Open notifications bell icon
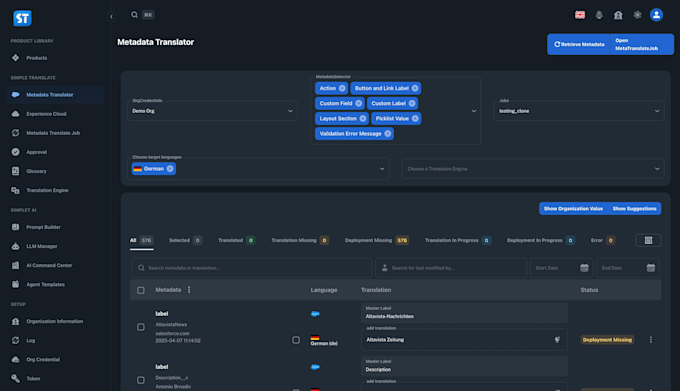680x391 pixels. [599, 15]
